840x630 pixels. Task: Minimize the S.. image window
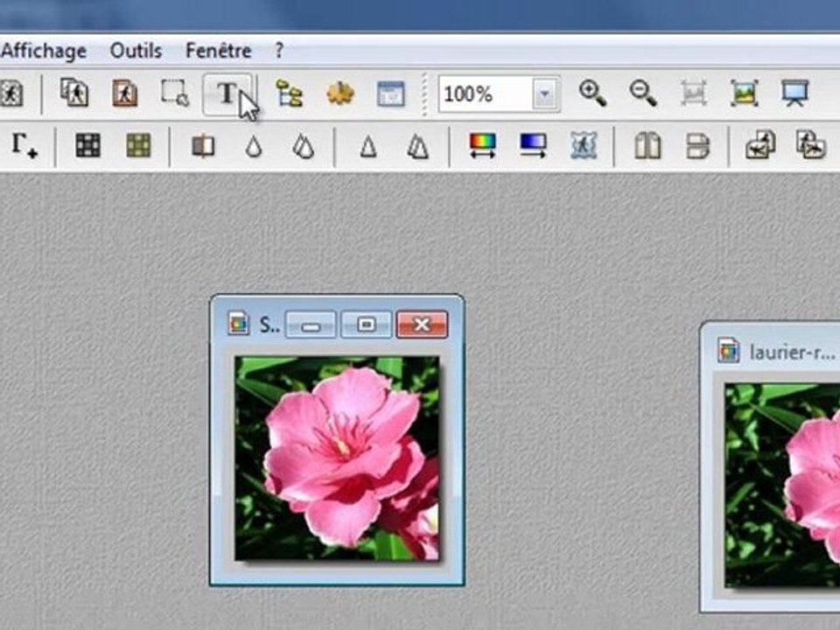[311, 325]
